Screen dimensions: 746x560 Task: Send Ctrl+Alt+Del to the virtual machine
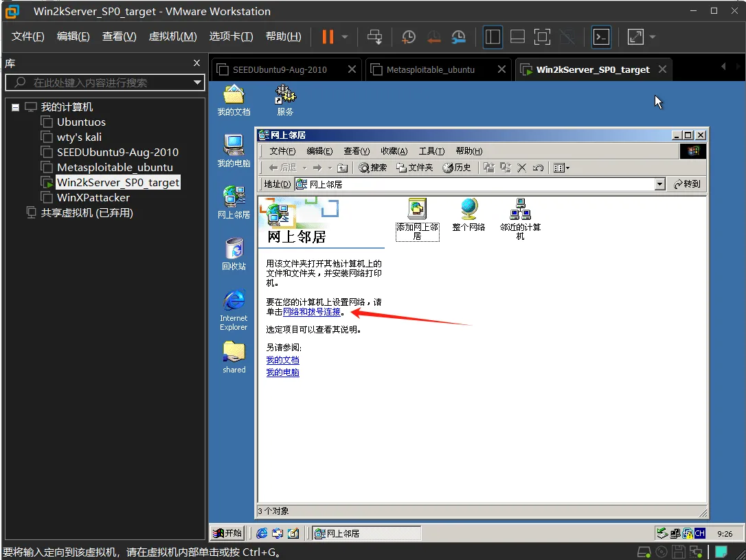tap(375, 36)
